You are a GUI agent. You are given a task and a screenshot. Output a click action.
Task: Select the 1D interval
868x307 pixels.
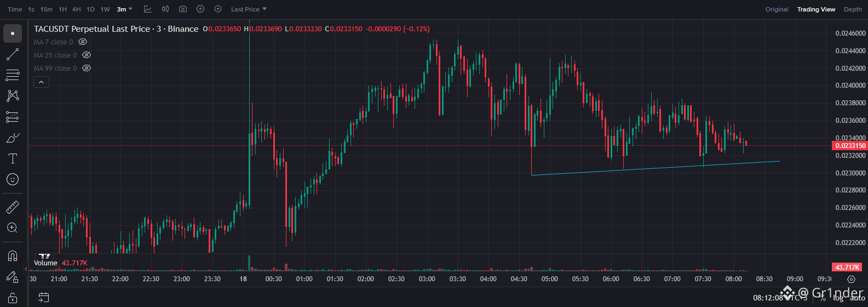click(91, 9)
